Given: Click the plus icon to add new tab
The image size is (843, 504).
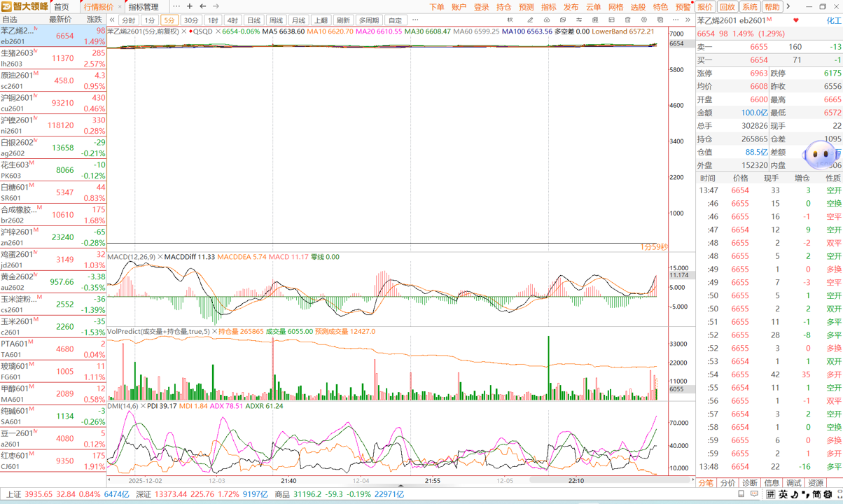Looking at the screenshot, I should (x=189, y=6).
